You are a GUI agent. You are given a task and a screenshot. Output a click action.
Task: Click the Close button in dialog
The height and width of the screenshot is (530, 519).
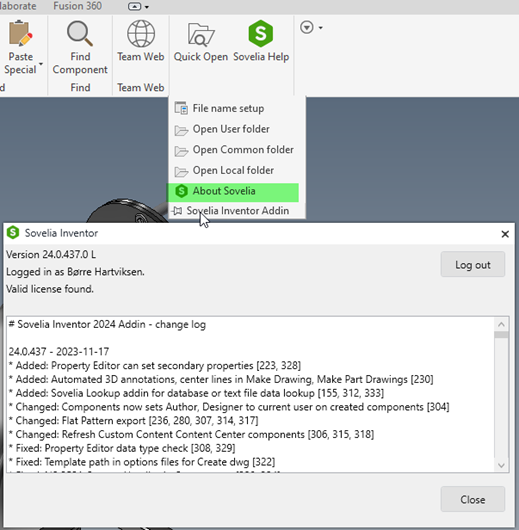(x=473, y=500)
